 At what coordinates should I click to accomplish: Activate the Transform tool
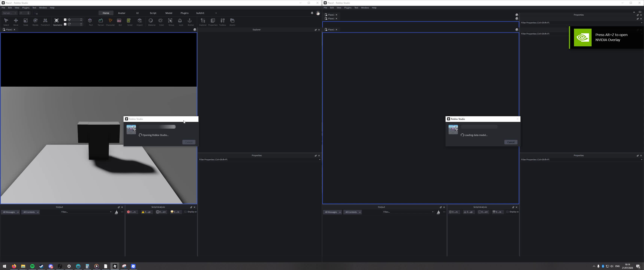[45, 22]
